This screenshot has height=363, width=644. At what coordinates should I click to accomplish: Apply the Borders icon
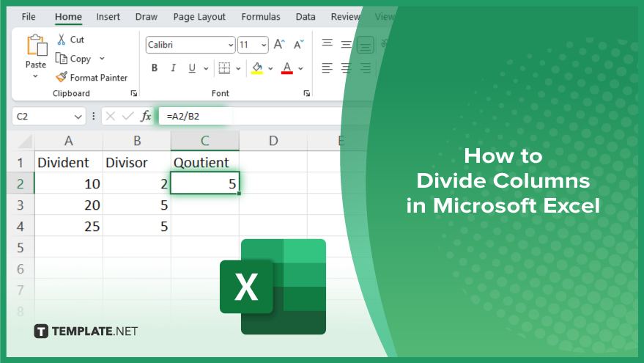(224, 68)
